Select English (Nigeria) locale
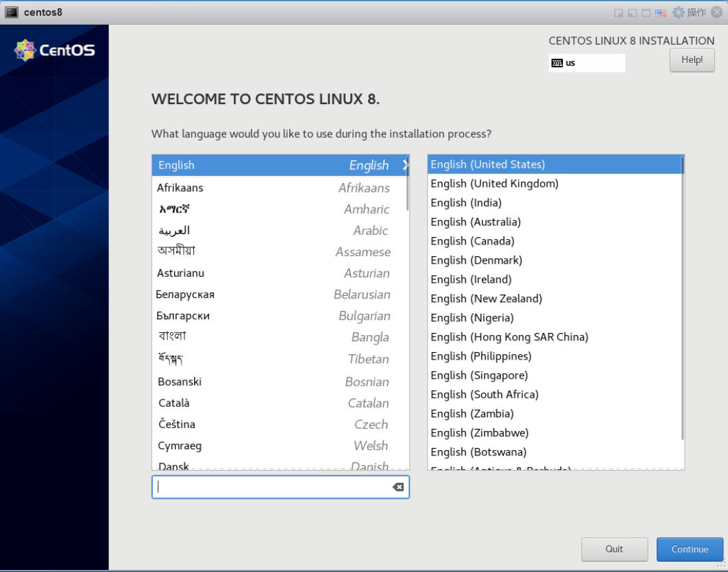 (x=555, y=318)
